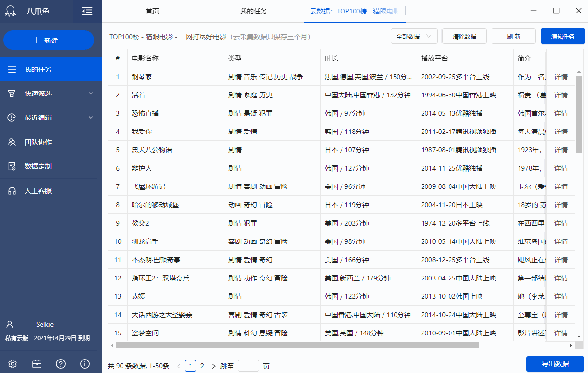Click the 新建 new task button
This screenshot has width=588, height=373.
click(49, 40)
